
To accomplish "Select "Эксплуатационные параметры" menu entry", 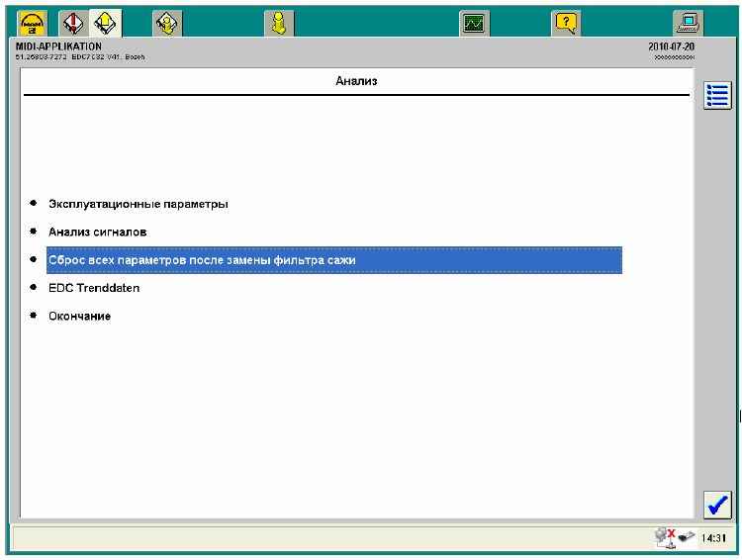I will coord(139,204).
